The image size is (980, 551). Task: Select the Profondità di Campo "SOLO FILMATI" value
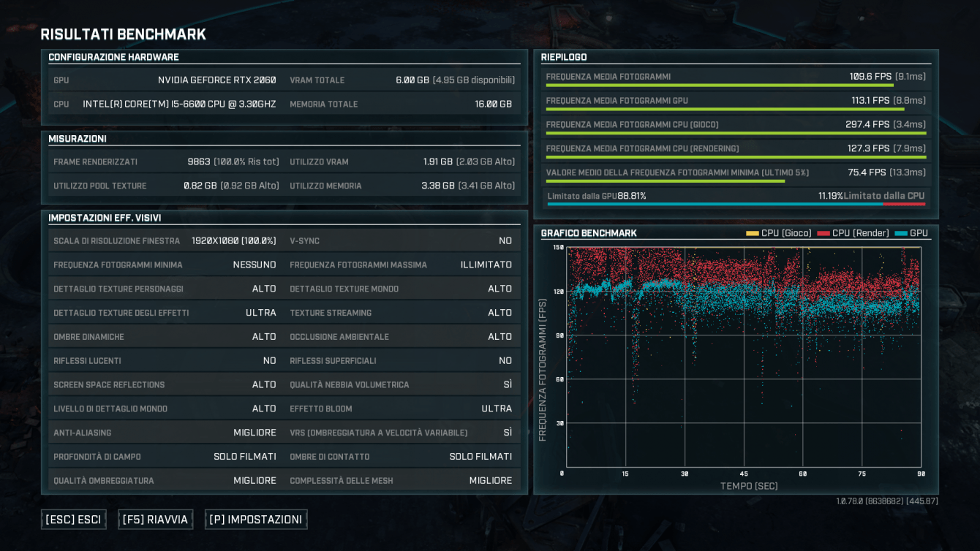coord(245,457)
